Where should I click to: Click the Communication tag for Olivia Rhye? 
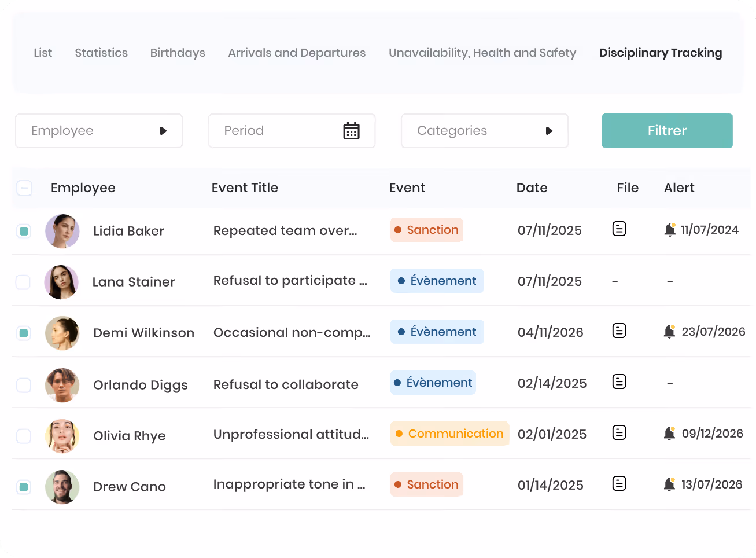449,434
